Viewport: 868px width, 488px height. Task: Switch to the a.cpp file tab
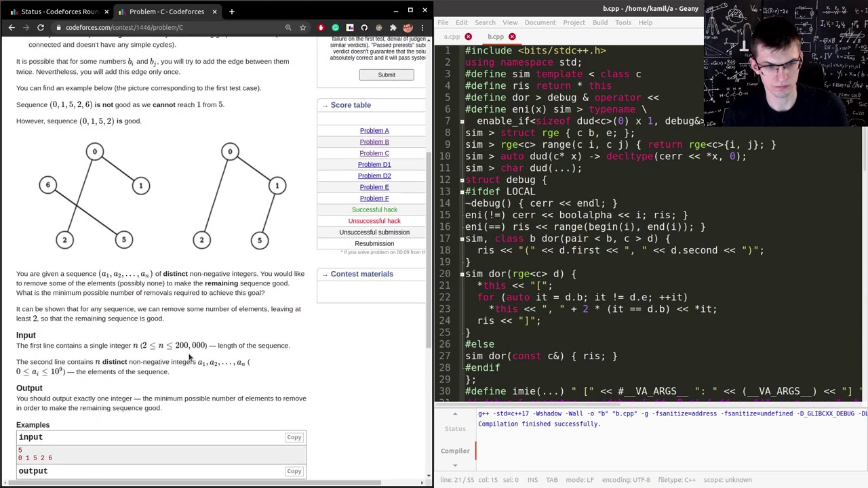click(x=452, y=37)
